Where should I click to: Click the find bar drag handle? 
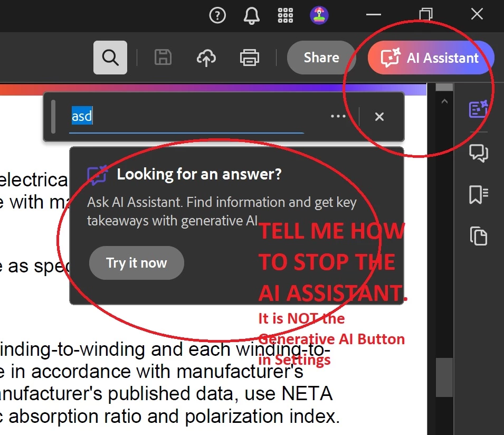coord(53,116)
